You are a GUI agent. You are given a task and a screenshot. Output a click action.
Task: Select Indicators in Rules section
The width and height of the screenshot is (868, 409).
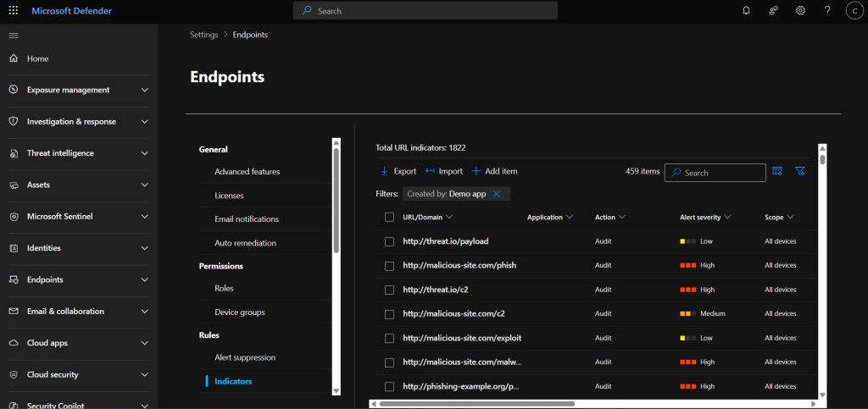click(x=233, y=381)
